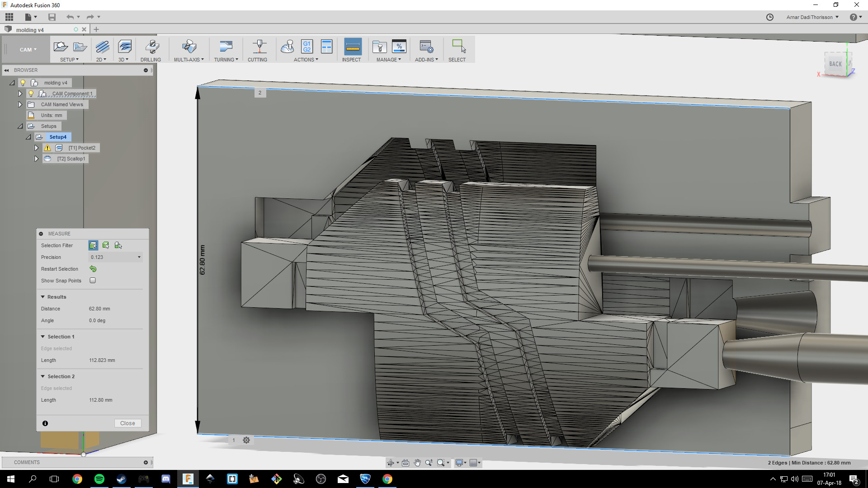Click the BACK face of view cube

coord(835,64)
